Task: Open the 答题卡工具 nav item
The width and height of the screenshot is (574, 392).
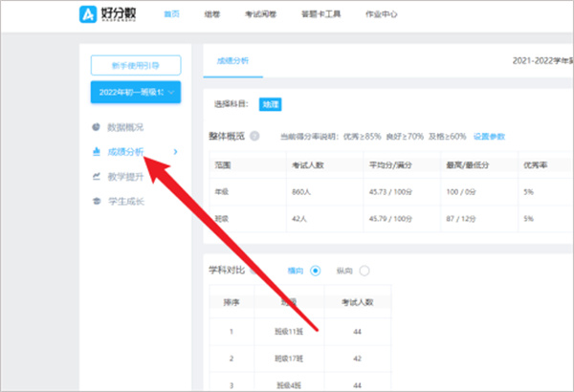Action: tap(321, 14)
